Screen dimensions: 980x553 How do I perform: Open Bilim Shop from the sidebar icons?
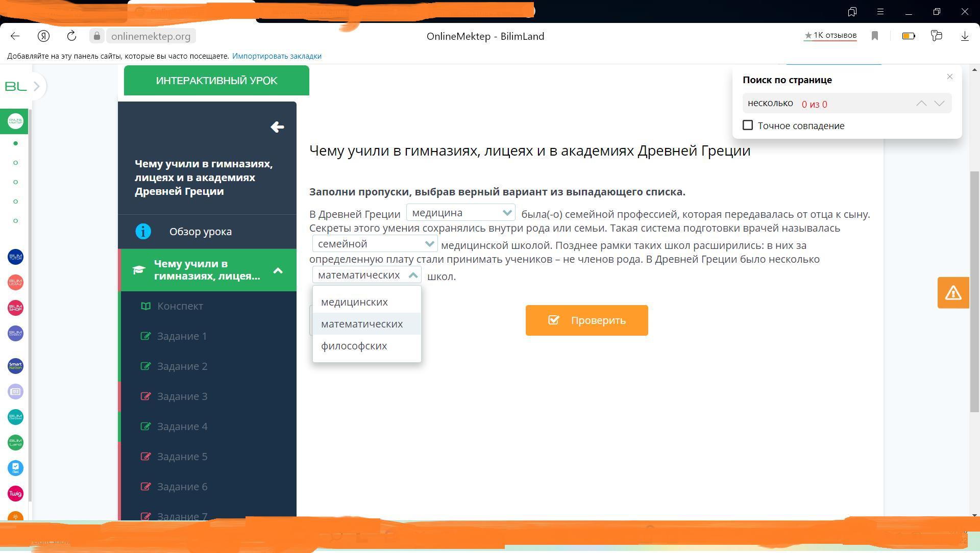pyautogui.click(x=15, y=308)
